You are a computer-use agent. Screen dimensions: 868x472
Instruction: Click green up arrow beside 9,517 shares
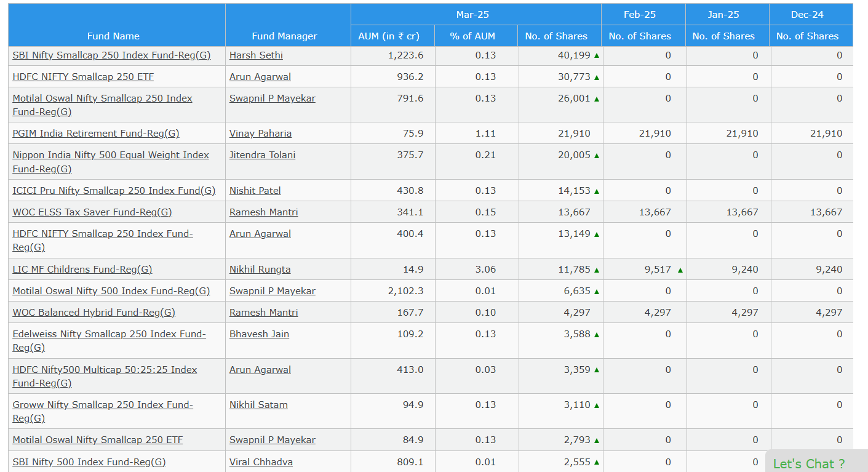pos(680,270)
